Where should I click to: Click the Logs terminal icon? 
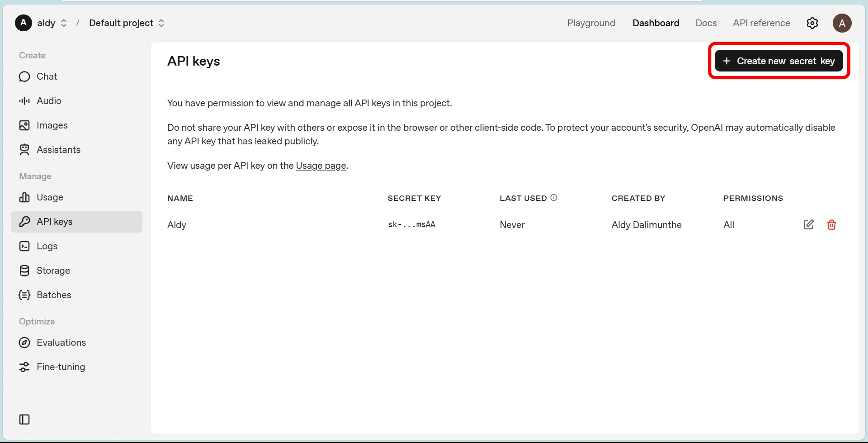[x=24, y=246]
